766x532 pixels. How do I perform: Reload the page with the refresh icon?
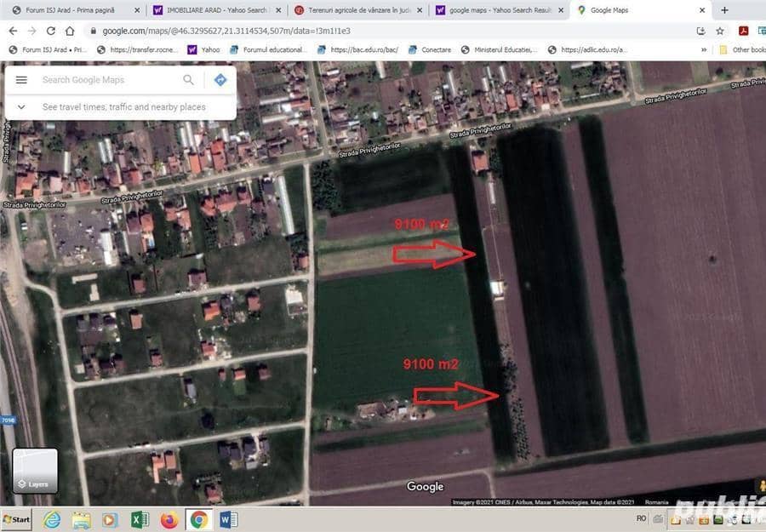coord(51,31)
